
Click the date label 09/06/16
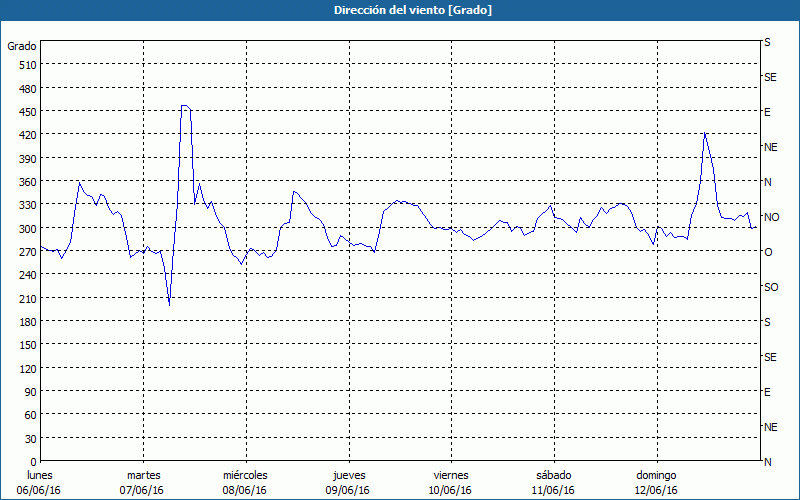tap(348, 490)
